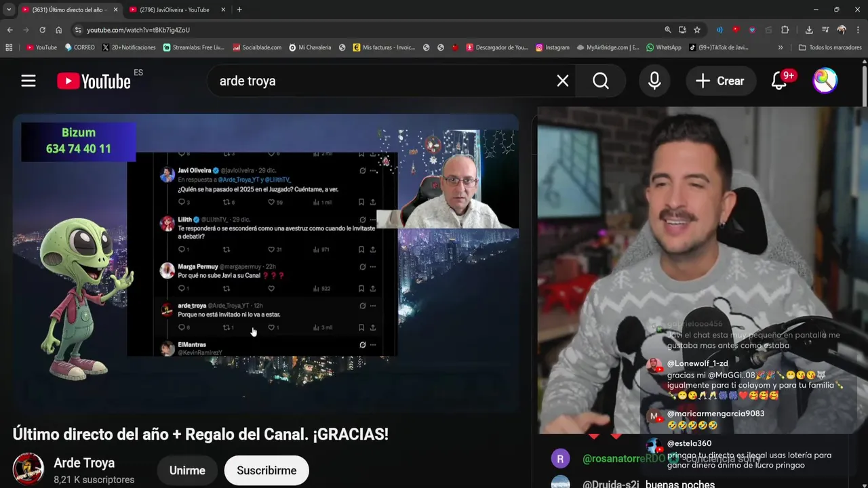Click the @estela360 chat username
The width and height of the screenshot is (868, 488).
pos(689,443)
